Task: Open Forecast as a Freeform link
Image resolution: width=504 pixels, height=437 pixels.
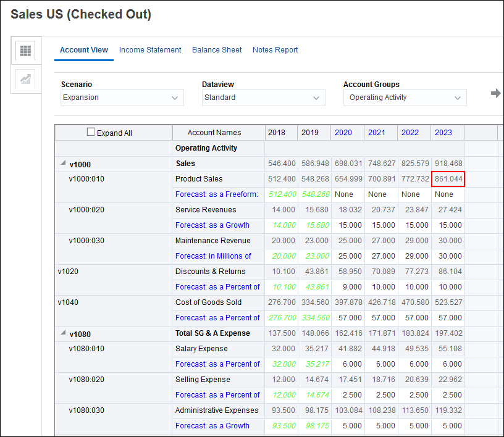Action: (216, 194)
